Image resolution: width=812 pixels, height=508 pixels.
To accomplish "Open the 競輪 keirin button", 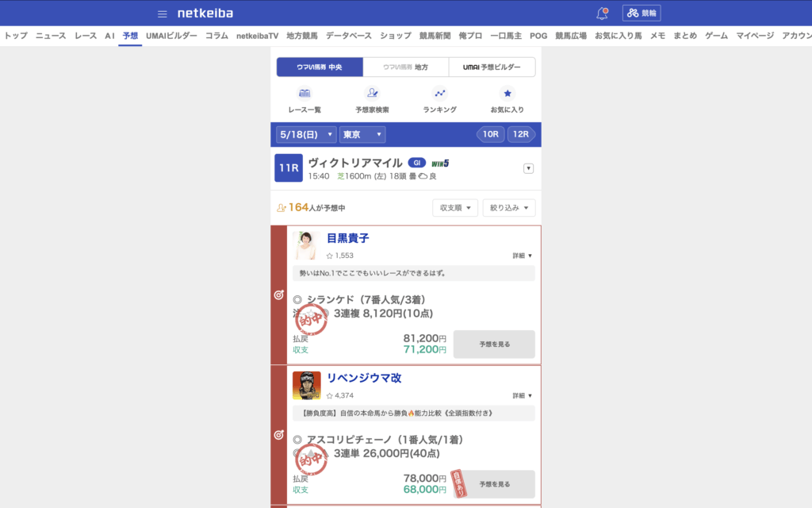I will tap(642, 13).
